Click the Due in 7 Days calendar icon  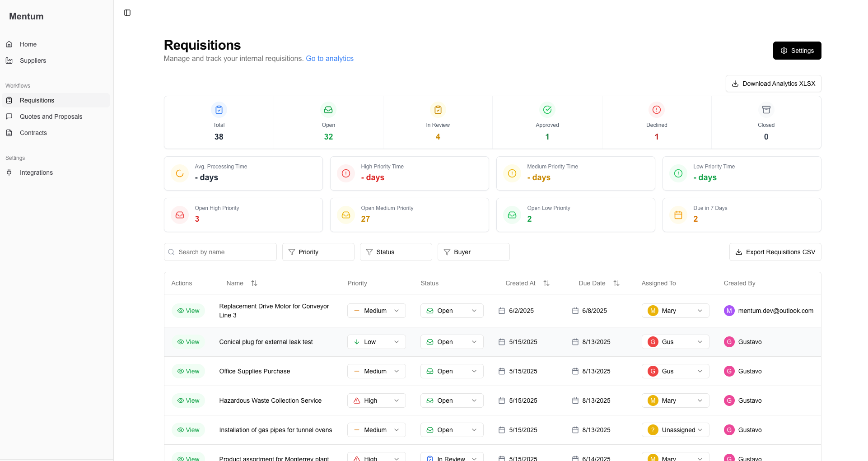[678, 215]
